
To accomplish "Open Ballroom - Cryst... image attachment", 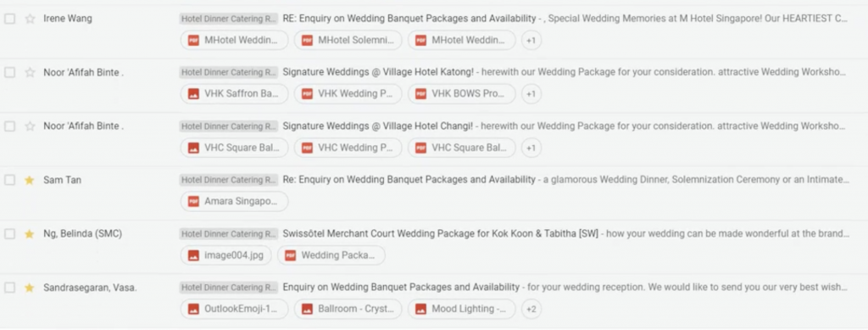I will (x=348, y=309).
